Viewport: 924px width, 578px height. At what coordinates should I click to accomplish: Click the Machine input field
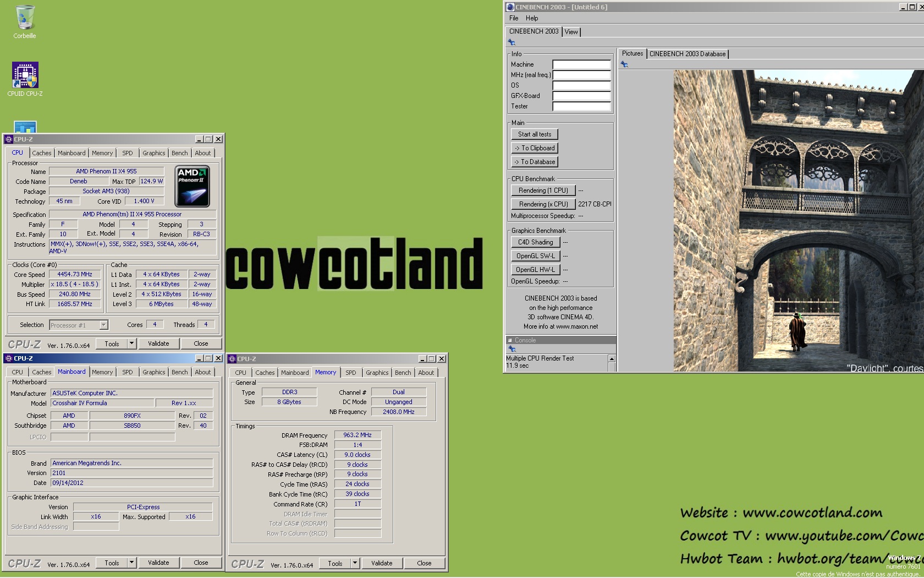coord(581,64)
